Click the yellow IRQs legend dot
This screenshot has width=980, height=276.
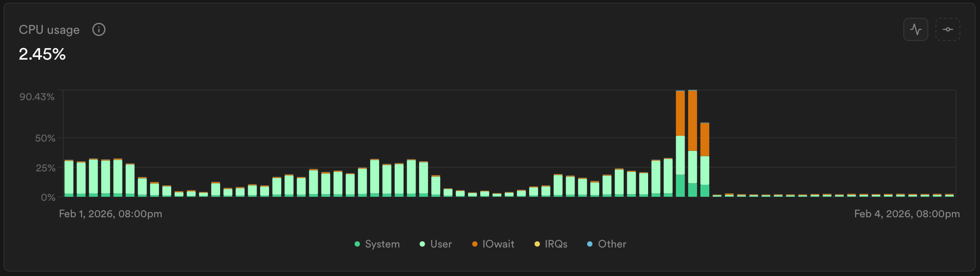click(537, 244)
